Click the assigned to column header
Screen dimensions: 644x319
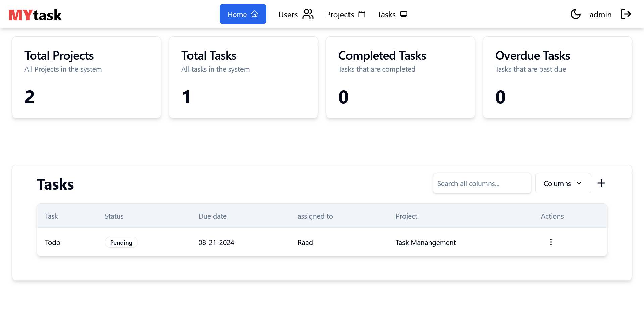pos(315,216)
